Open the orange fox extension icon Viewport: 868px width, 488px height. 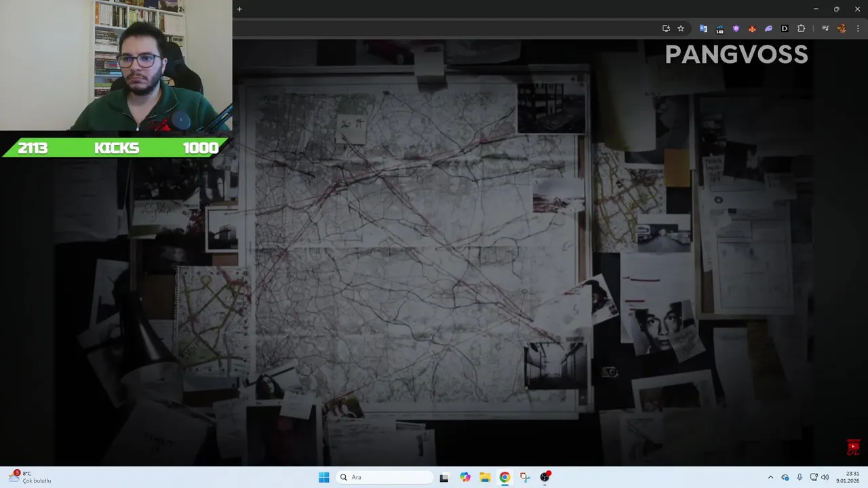click(752, 28)
